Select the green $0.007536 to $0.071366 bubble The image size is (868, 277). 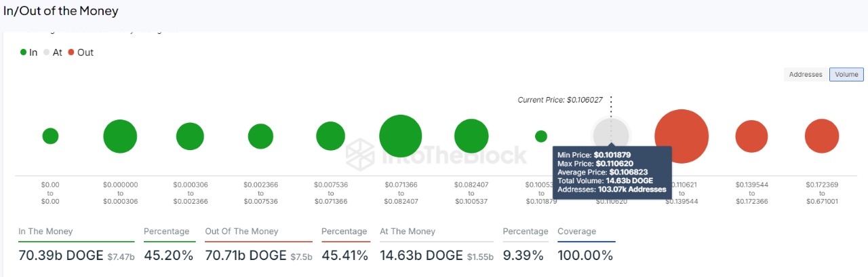pyautogui.click(x=330, y=136)
